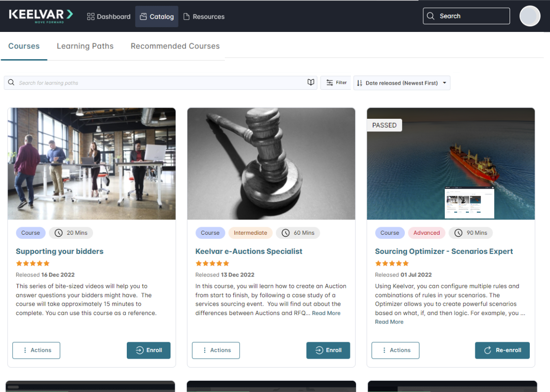Open the Supporting your bidders course title
Screen dimensions: 550x392
[x=60, y=252]
